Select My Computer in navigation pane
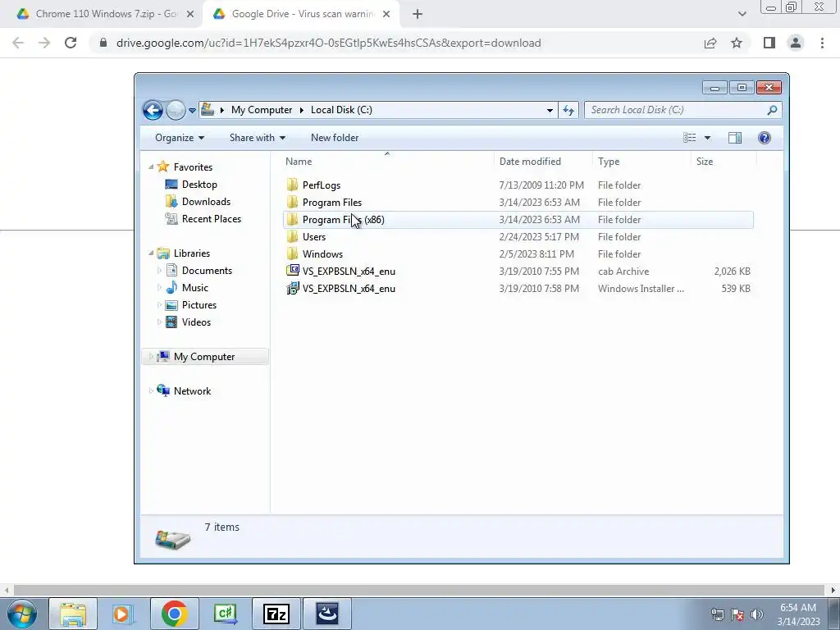The image size is (840, 630). [x=204, y=357]
